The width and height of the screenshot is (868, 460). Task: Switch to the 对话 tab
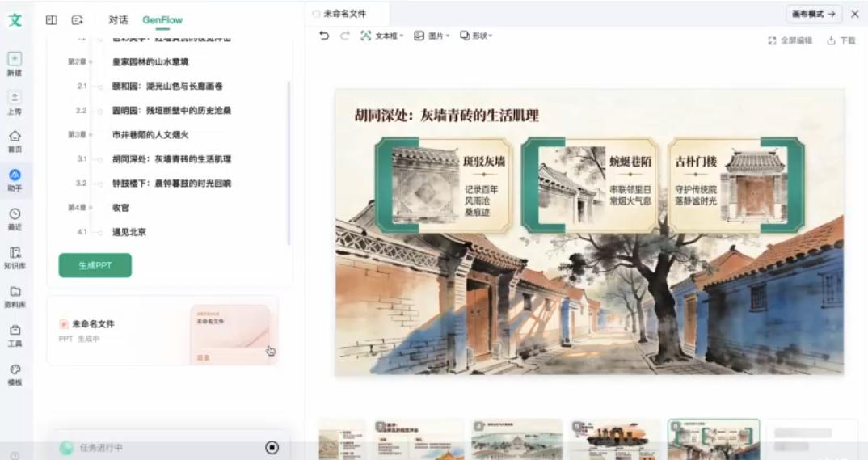coord(119,19)
